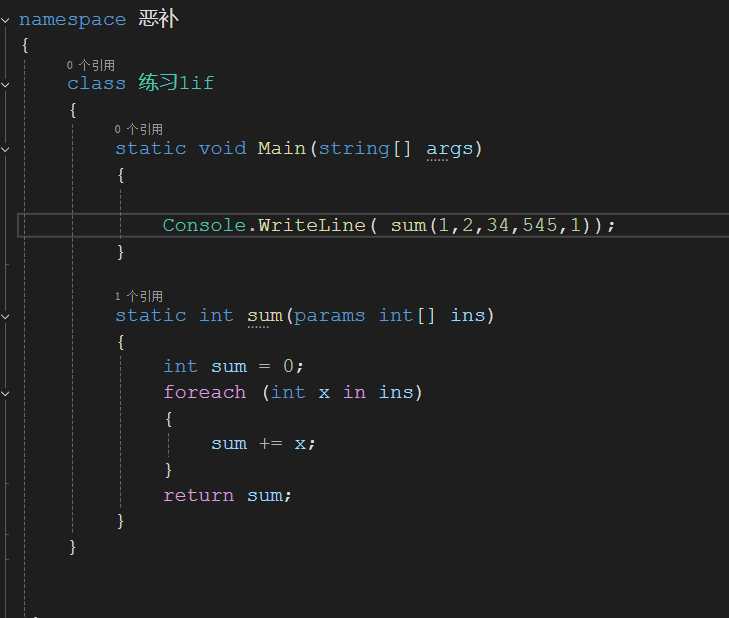Click static keyword before void Main
The image size is (729, 618).
(x=151, y=148)
